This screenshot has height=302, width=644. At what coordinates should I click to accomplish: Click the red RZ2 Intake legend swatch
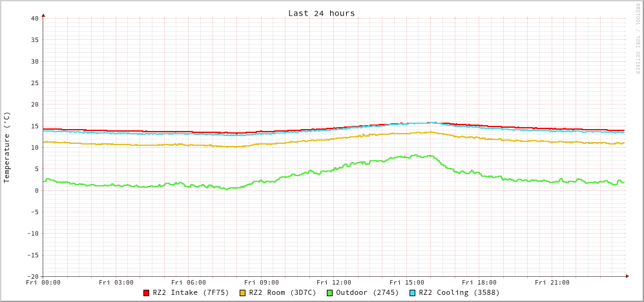click(x=147, y=293)
